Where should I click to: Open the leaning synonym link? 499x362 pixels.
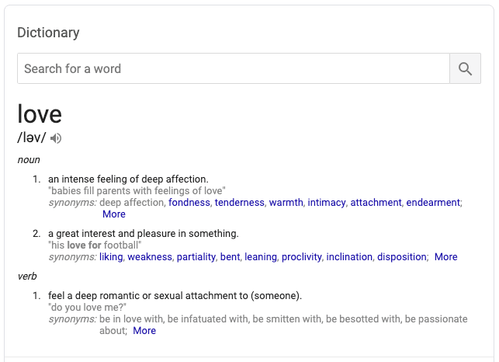click(261, 257)
